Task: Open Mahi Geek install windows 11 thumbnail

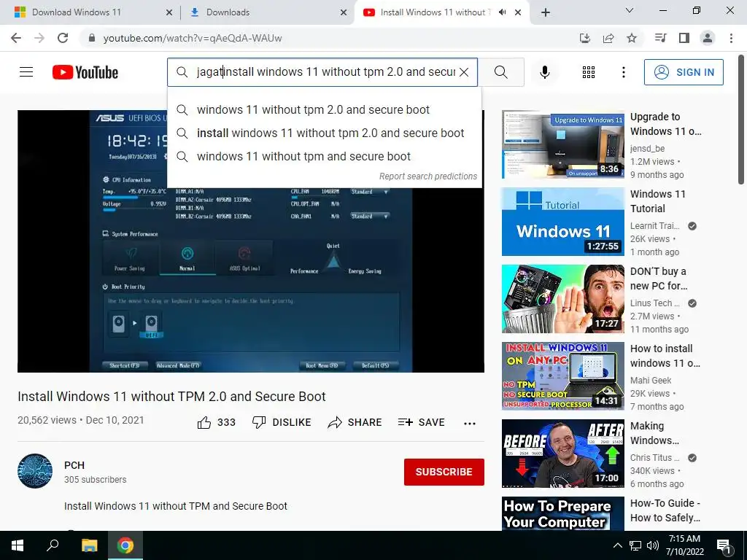Action: (x=562, y=376)
